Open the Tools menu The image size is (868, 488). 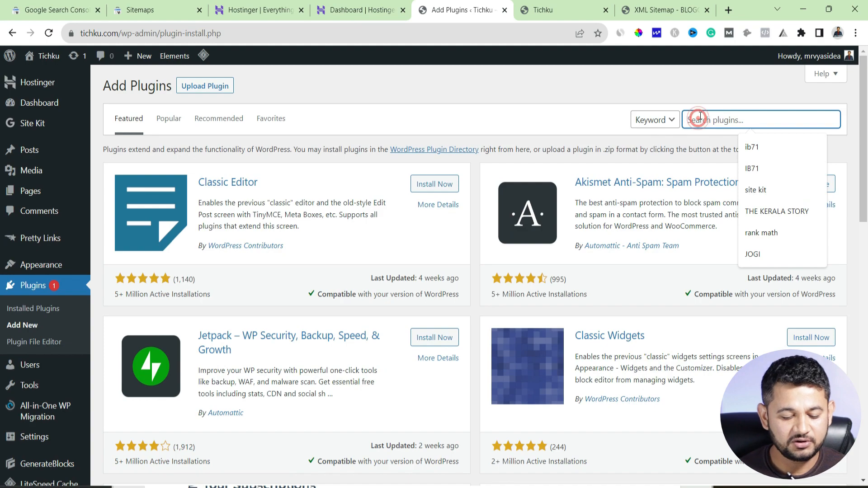[x=45, y=385]
